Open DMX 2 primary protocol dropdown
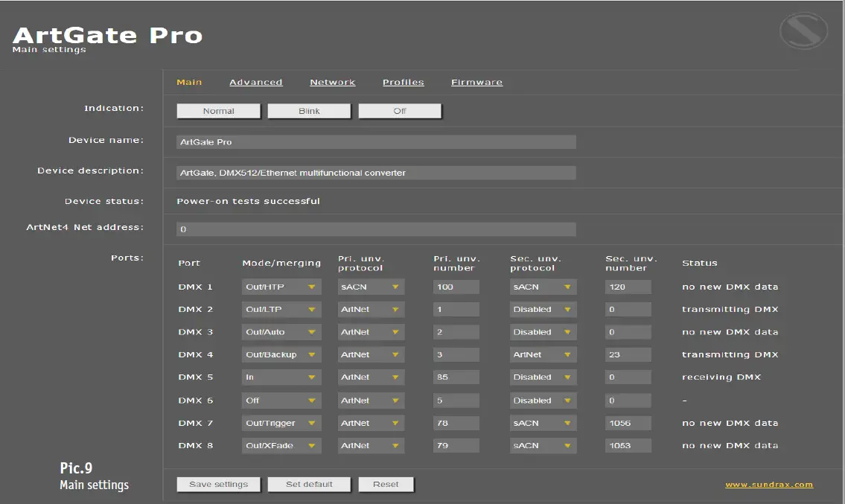Image resolution: width=845 pixels, height=504 pixels. [x=371, y=310]
